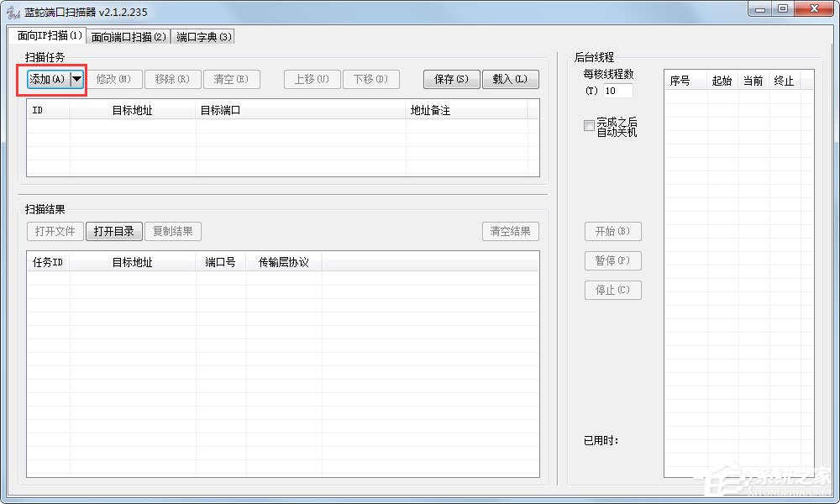The height and width of the screenshot is (504, 840).
Task: Click 目标地址 header in the scan task list
Action: tap(133, 110)
